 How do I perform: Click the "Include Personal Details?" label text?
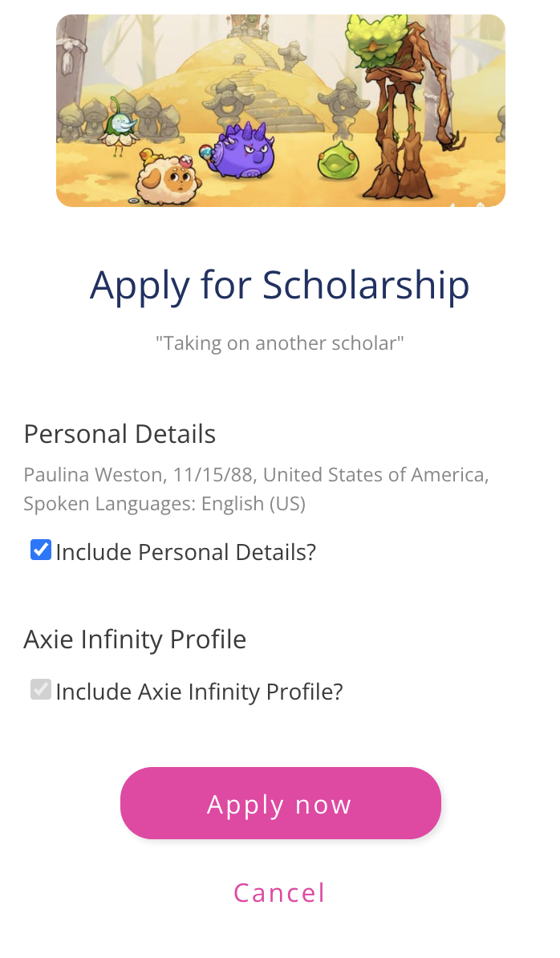pos(186,552)
